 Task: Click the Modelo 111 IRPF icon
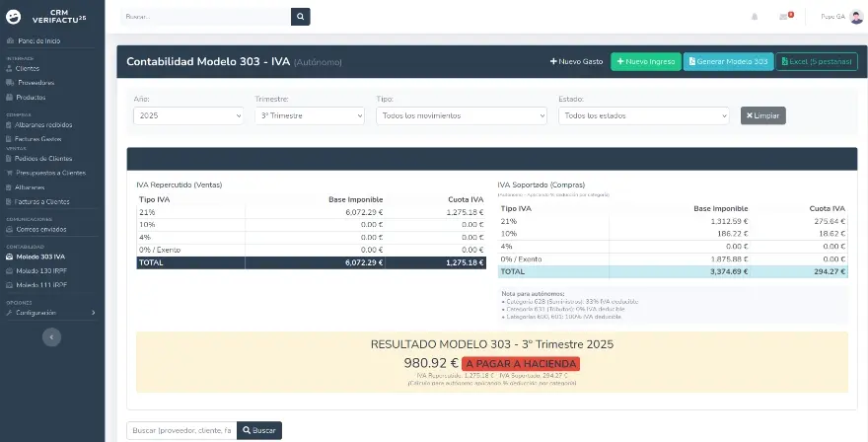point(10,285)
